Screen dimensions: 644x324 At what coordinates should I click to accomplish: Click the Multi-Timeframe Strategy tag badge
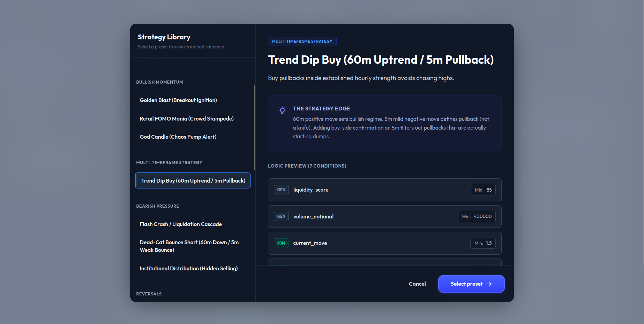click(x=302, y=41)
